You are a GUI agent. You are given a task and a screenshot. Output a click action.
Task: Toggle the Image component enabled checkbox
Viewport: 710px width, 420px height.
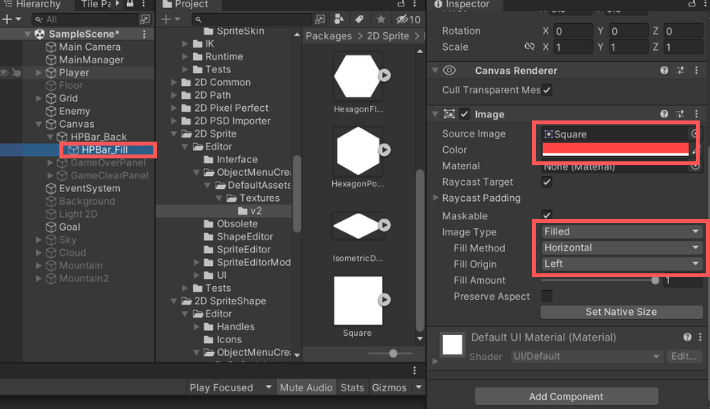(464, 114)
